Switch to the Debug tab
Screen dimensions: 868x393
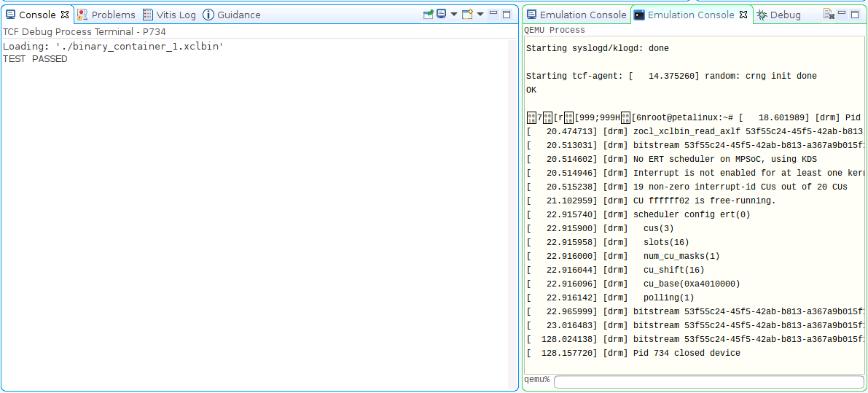(778, 15)
